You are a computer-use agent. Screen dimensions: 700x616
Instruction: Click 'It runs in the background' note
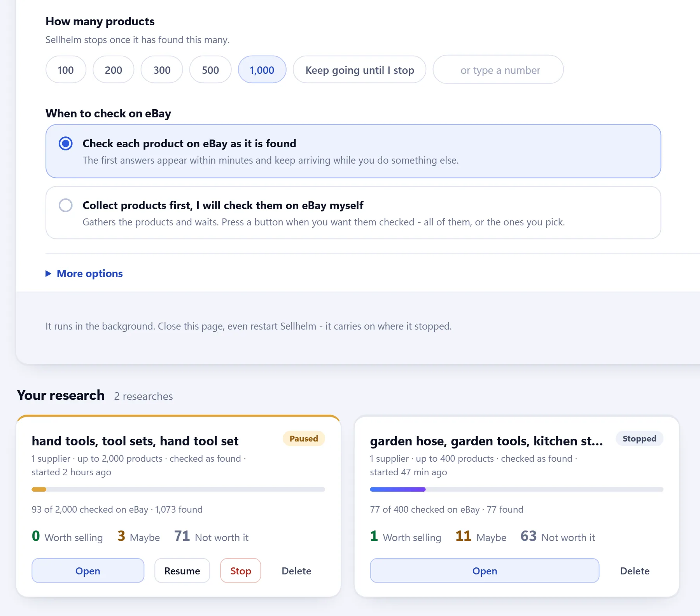(248, 326)
